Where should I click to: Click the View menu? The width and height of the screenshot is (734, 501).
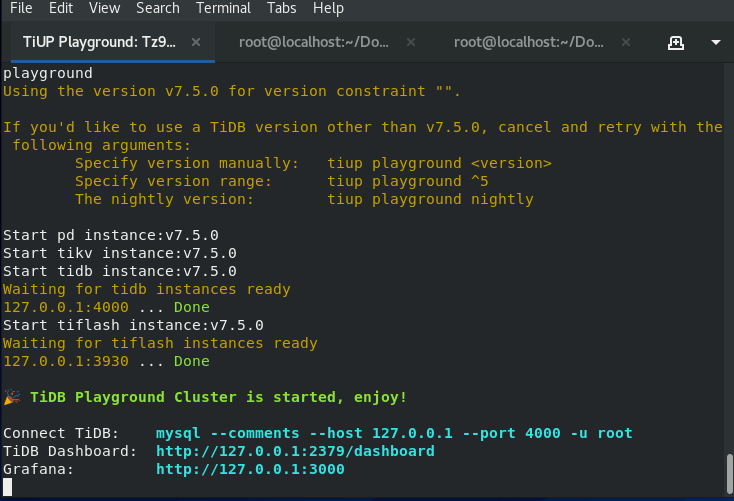[x=104, y=8]
